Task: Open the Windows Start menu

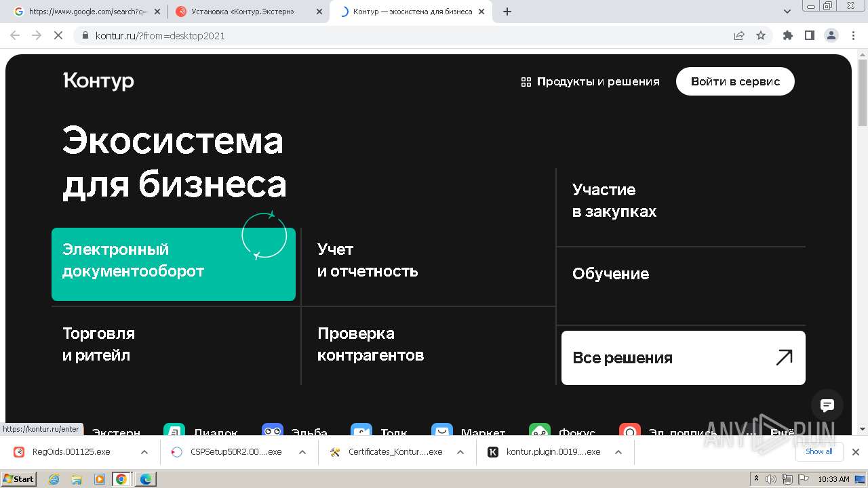Action: 19,479
